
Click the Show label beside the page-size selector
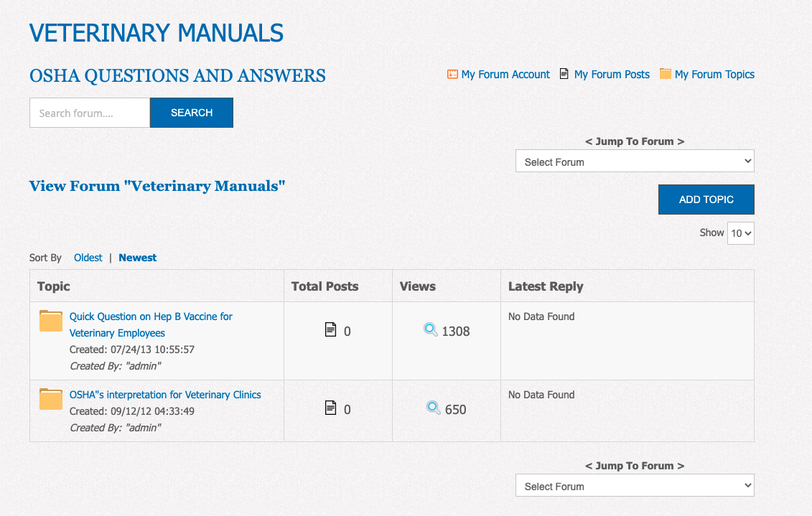coord(711,233)
